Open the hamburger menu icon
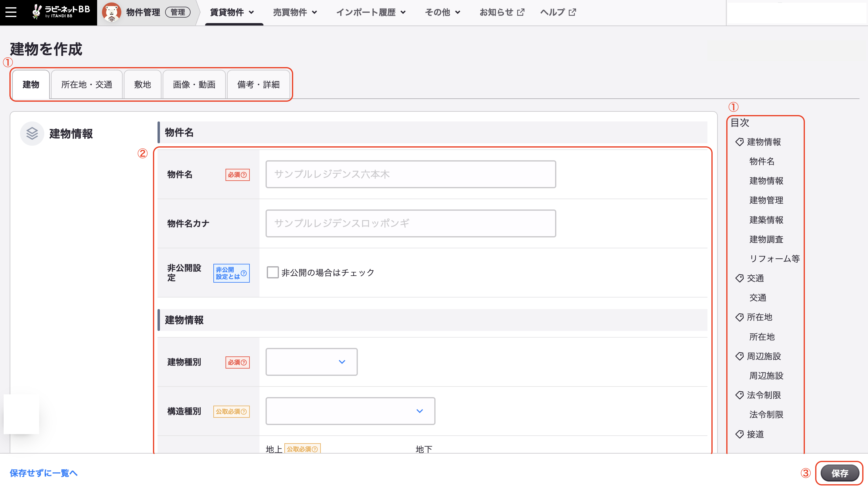Viewport: 868px width, 490px height. point(11,12)
